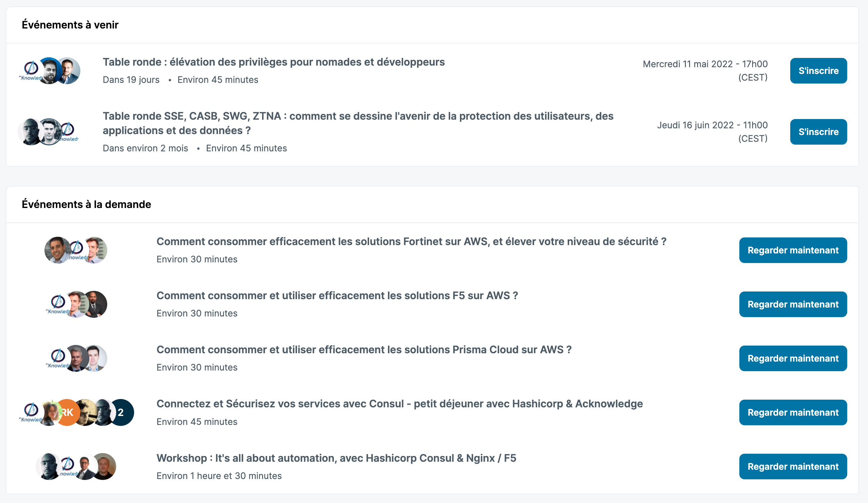Click S'inscrire for the 11 mai table ronde
The width and height of the screenshot is (868, 503).
coord(818,71)
